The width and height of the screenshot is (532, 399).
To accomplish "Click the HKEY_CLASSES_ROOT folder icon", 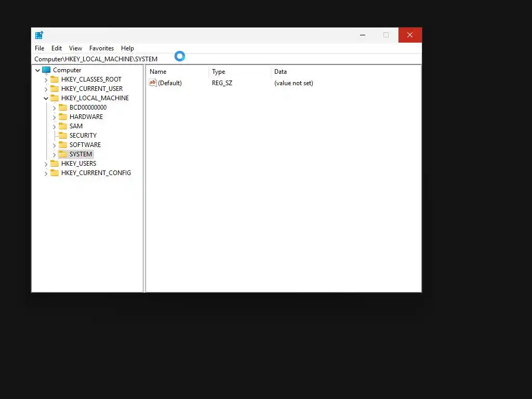I will [x=54, y=79].
